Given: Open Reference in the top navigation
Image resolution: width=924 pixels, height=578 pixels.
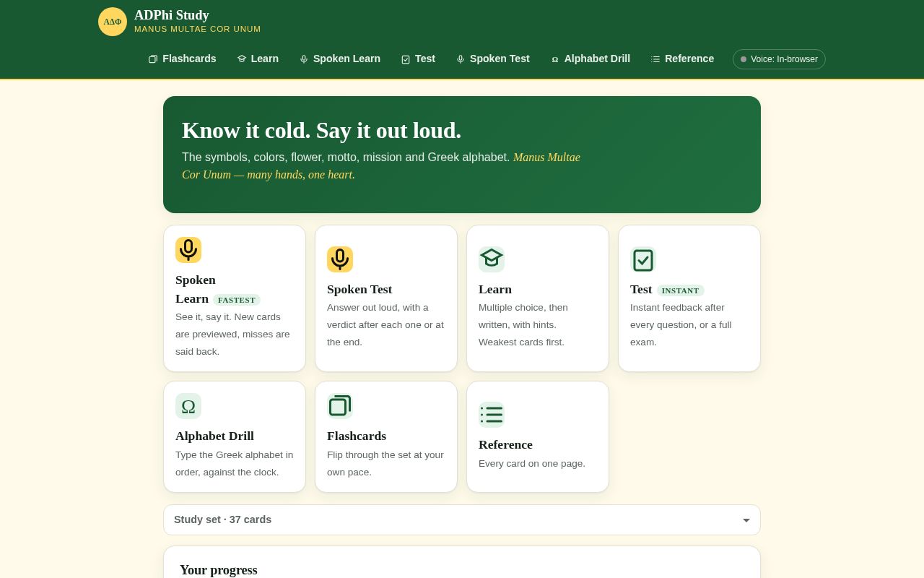Looking at the screenshot, I should coord(683,59).
